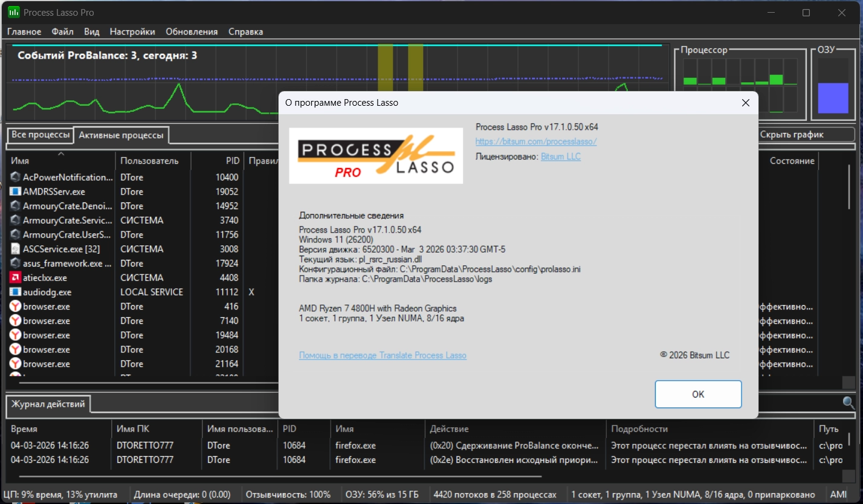Sort processes by Пользователь column header
The width and height of the screenshot is (863, 504).
click(x=153, y=161)
